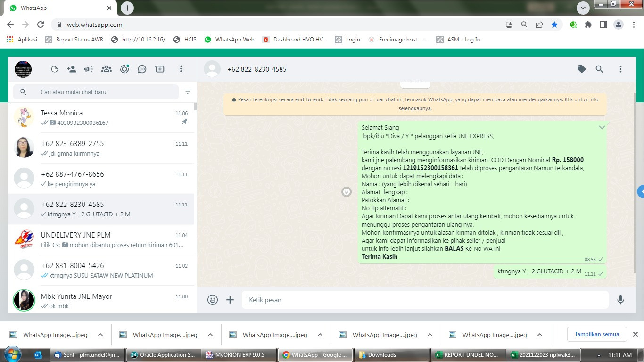Open sidebar three-dot menu
Screen dimensions: 644x362
click(181, 69)
